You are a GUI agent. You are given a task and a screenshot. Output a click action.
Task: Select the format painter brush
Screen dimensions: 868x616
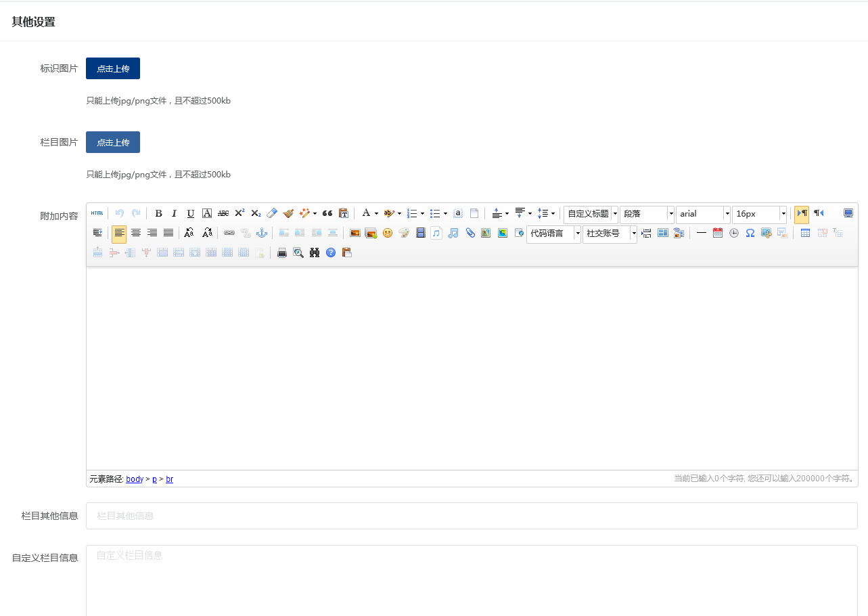pyautogui.click(x=288, y=213)
